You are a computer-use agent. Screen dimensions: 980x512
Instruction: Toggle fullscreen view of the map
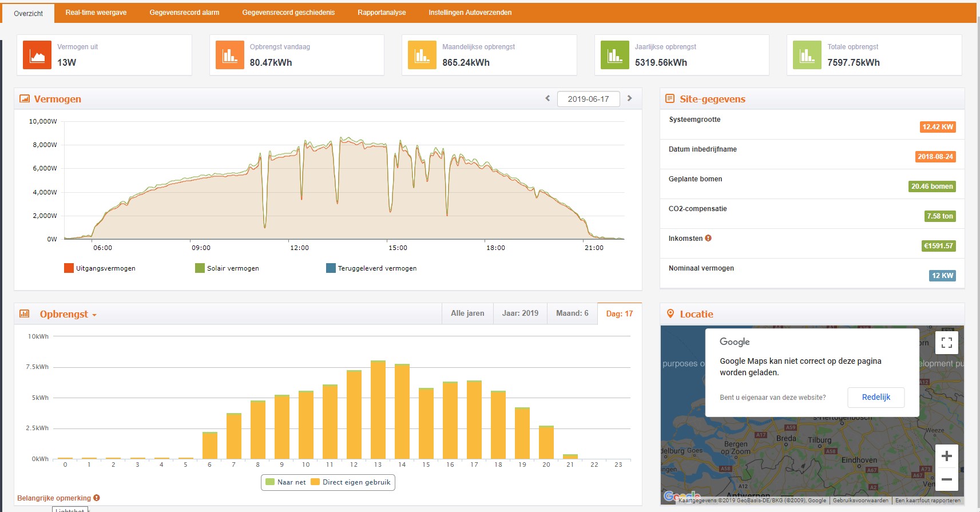(x=947, y=343)
